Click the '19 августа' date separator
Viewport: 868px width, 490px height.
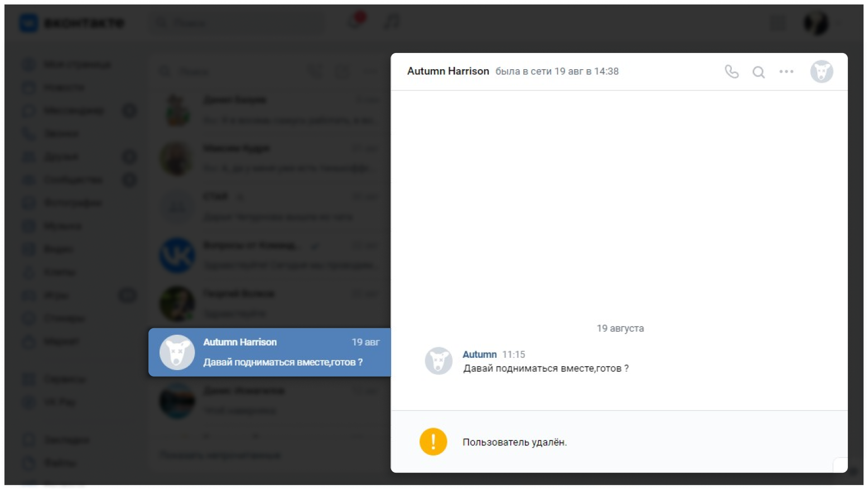(x=620, y=328)
